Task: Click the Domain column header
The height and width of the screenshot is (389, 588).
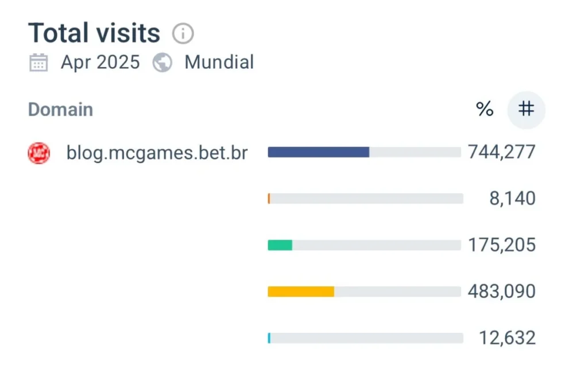Action: [60, 109]
